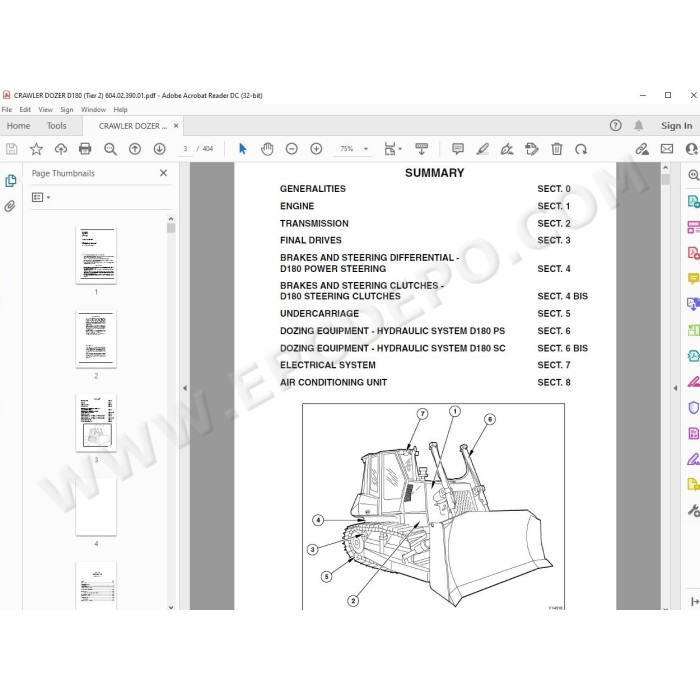This screenshot has height=700, width=700.
Task: Open the thumbnail options dropdown menu
Action: coord(41,197)
